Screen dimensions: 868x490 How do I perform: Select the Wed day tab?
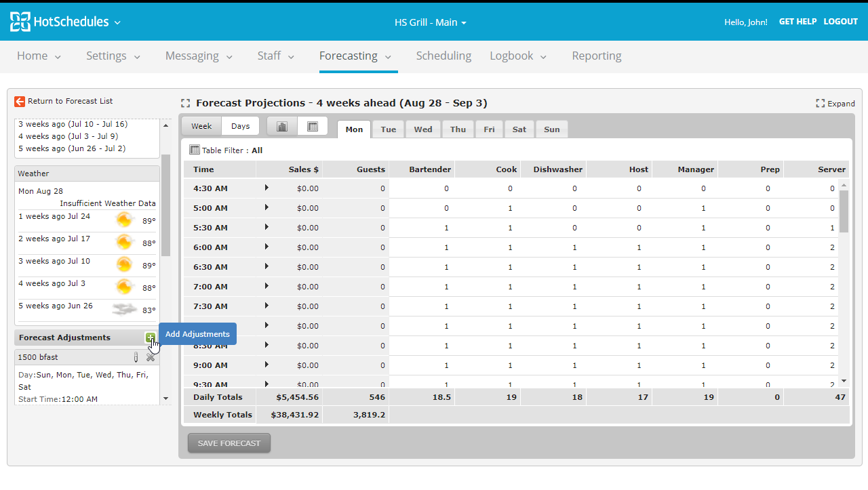click(423, 129)
